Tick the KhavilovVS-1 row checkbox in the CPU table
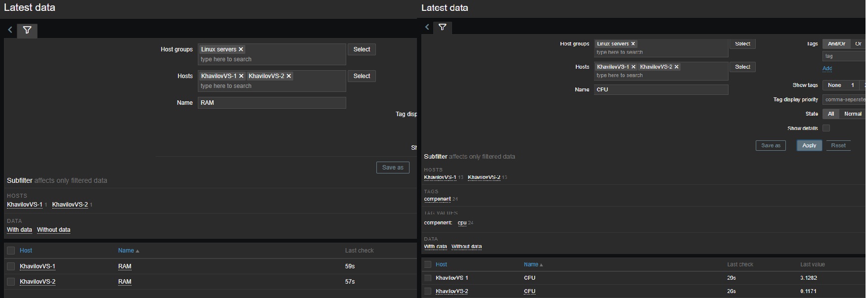The height and width of the screenshot is (298, 868). point(428,278)
